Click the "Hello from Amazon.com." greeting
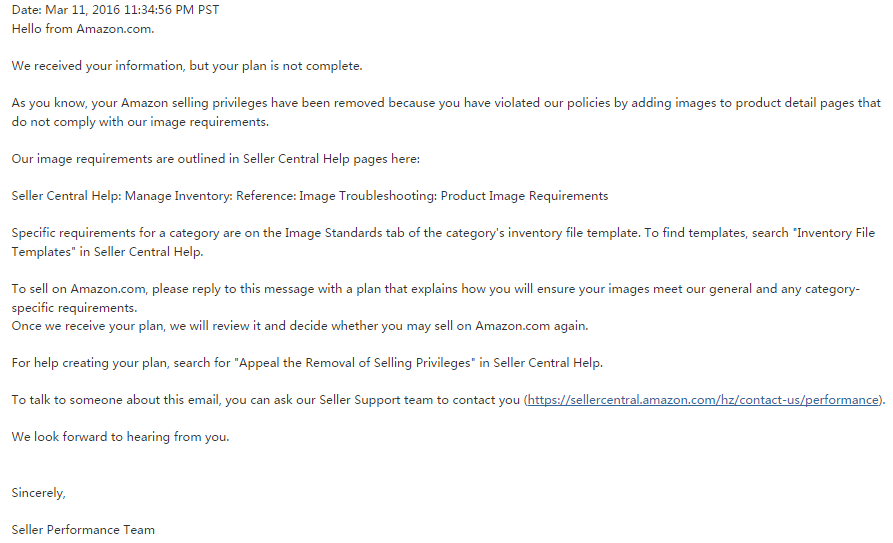 coord(83,28)
